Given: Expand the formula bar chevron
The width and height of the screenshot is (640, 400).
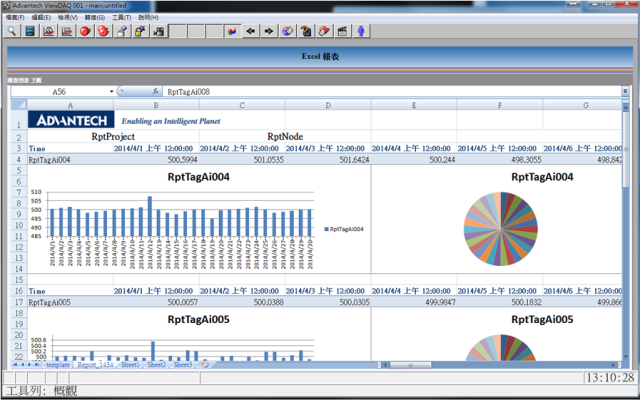Looking at the screenshot, I should coord(625,91).
